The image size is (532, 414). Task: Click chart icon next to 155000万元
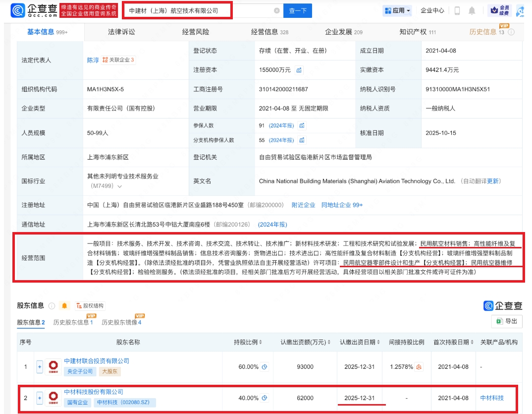coord(299,70)
